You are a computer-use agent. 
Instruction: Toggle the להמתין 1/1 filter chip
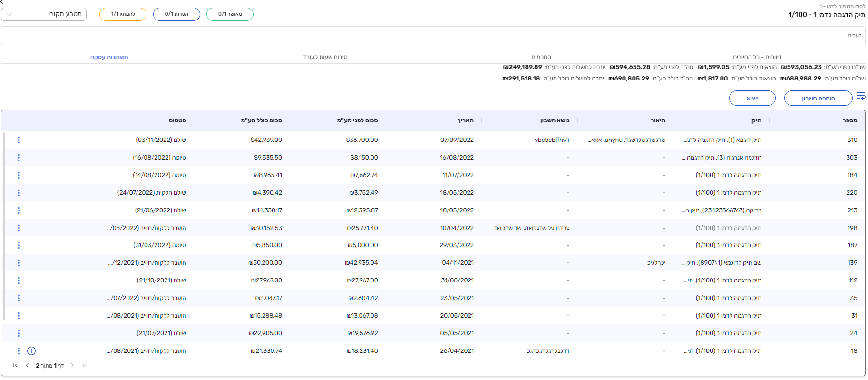123,14
